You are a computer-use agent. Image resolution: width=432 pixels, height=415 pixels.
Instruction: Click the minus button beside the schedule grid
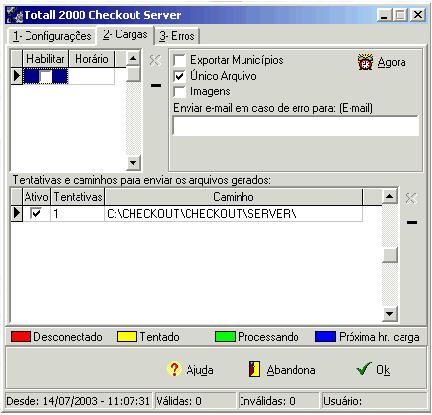pos(156,86)
